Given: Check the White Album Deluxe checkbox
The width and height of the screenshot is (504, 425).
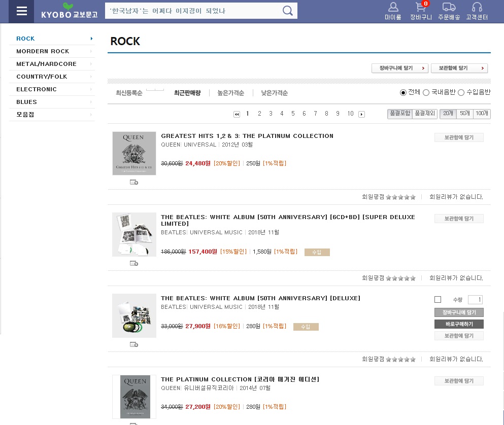Looking at the screenshot, I should pos(438,300).
